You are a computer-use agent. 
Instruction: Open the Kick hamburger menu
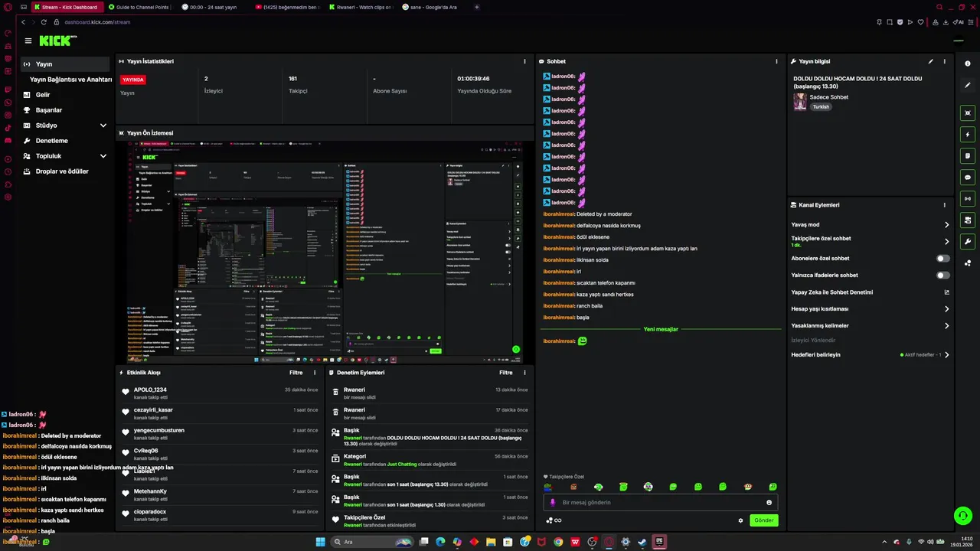[x=28, y=41]
